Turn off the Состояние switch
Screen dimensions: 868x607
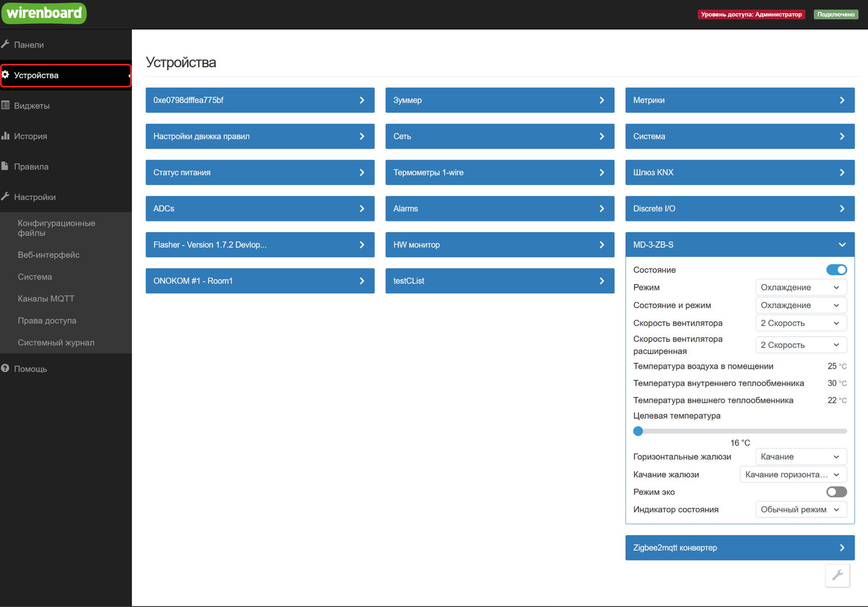(836, 270)
